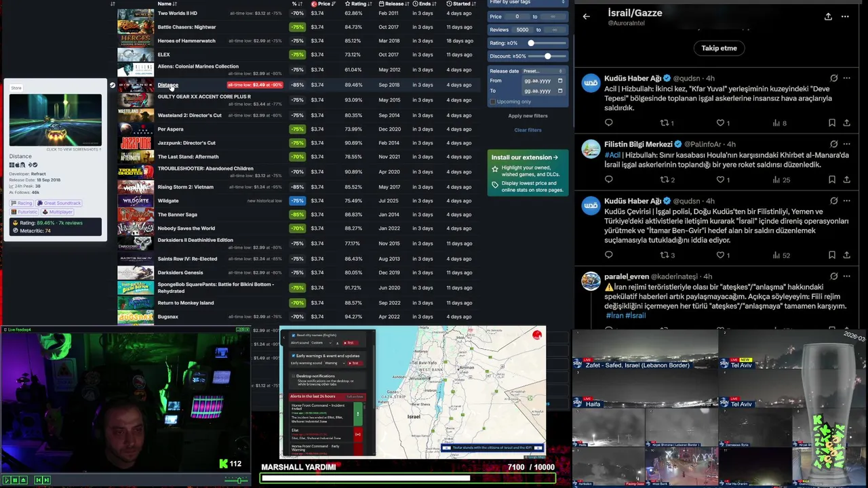868x488 pixels.
Task: Click the Takip etme button
Action: [x=719, y=48]
